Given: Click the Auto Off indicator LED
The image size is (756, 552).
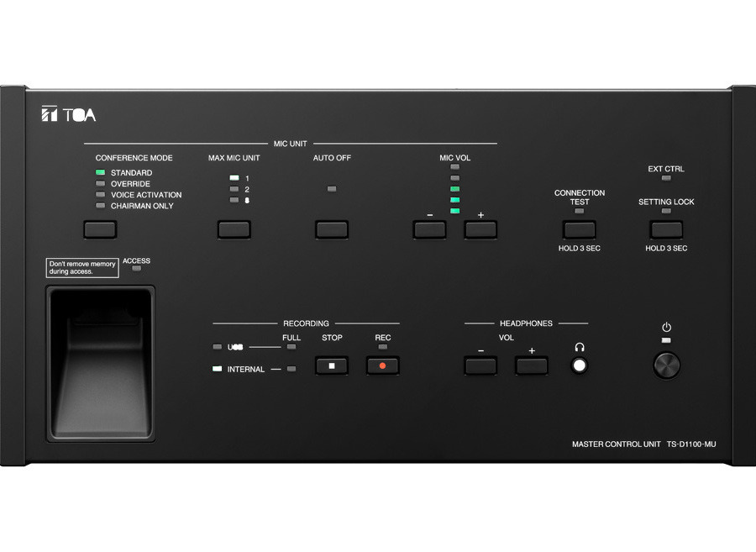Looking at the screenshot, I should (x=332, y=189).
